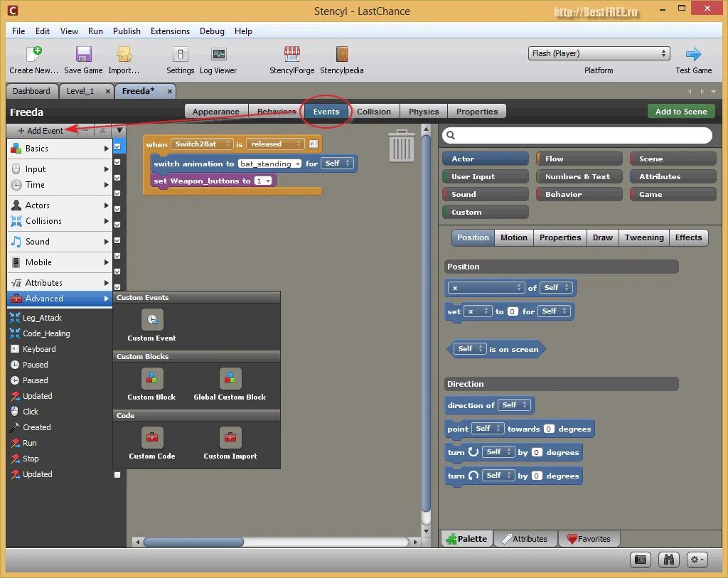Screen dimensions: 728x578
Task: Switch to the Favorites tab
Action: coord(589,538)
